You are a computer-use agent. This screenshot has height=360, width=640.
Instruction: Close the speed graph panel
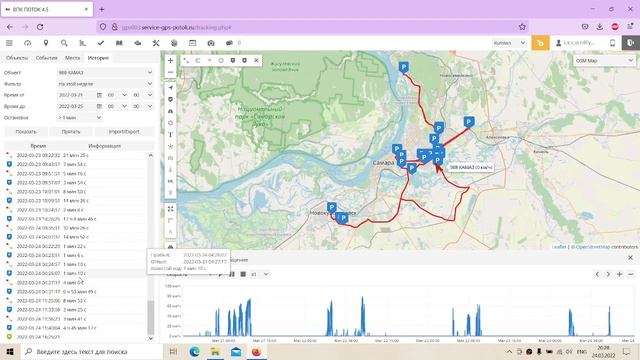point(630,258)
